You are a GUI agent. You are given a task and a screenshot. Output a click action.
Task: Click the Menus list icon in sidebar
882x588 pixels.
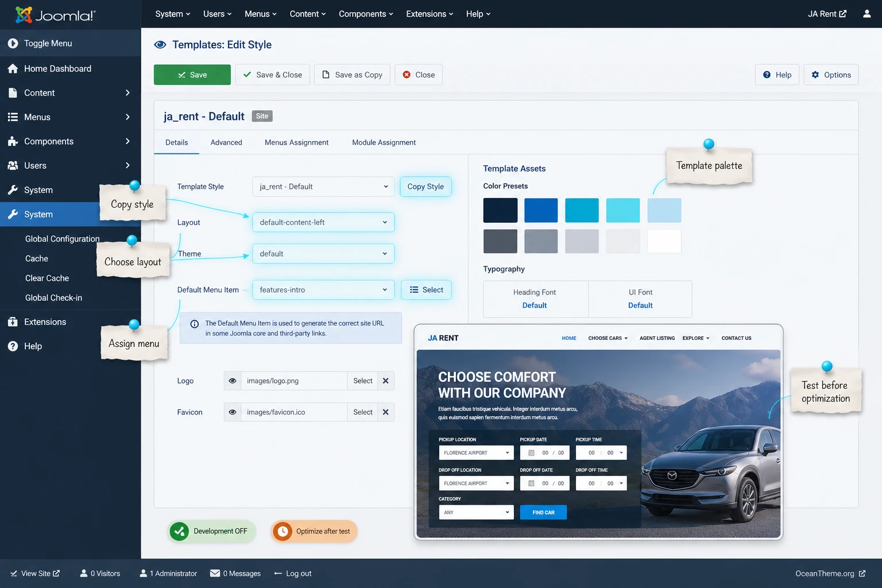tap(13, 117)
